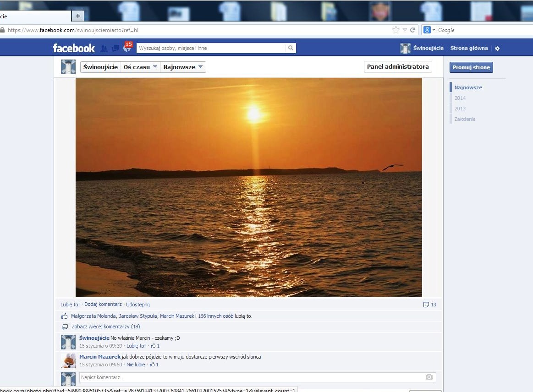Open the account settings gear icon
Screen dimensions: 533x392
click(x=497, y=49)
